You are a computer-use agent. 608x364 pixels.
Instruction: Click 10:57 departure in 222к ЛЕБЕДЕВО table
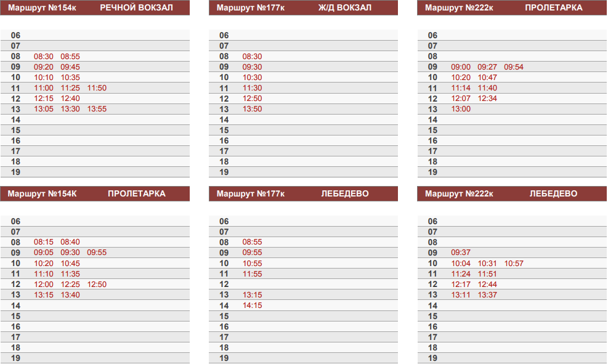[x=514, y=264]
